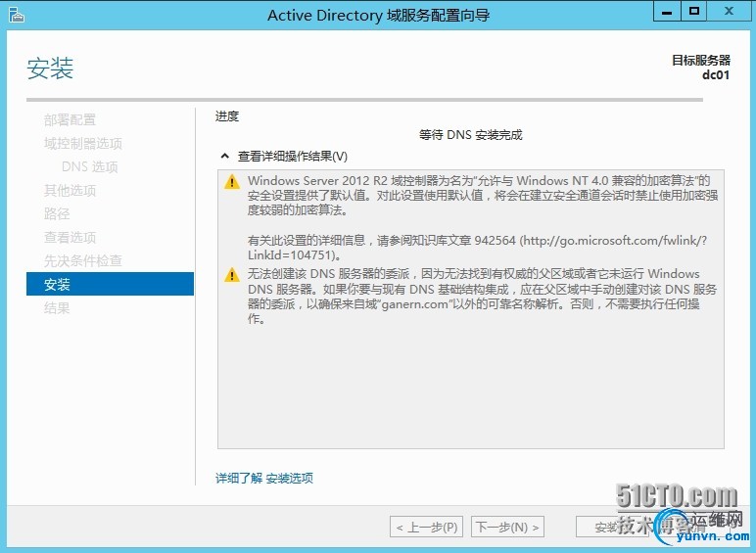Viewport: 756px width, 553px height.
Task: Click 上一步(P) back button
Action: [x=426, y=527]
